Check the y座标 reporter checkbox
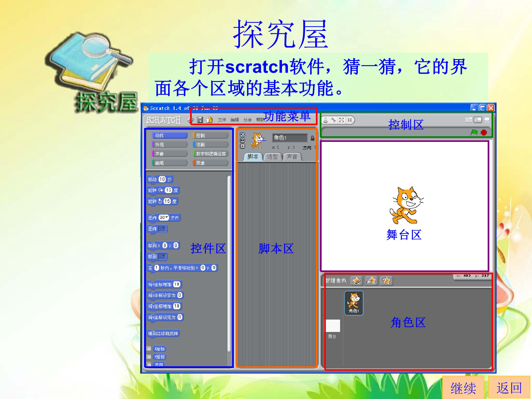The width and height of the screenshot is (532, 399). click(149, 357)
